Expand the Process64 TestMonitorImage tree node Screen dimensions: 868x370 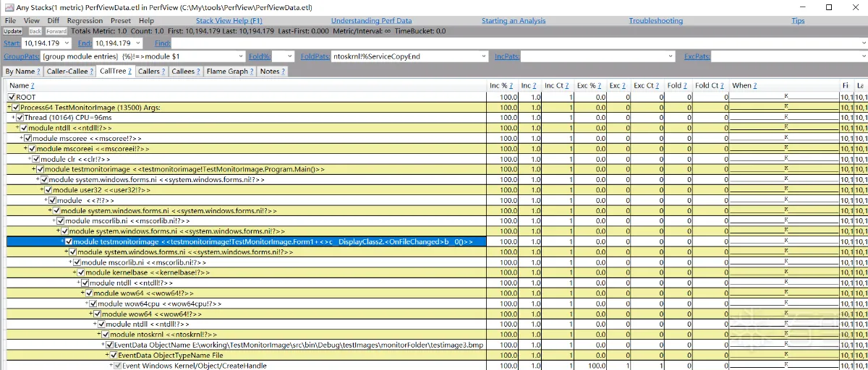(x=9, y=108)
